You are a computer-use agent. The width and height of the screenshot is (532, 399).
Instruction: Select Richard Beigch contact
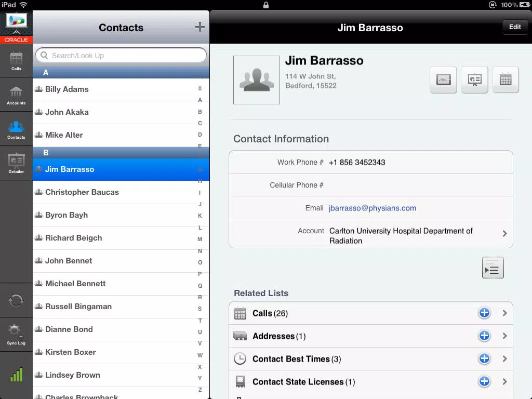[121, 238]
